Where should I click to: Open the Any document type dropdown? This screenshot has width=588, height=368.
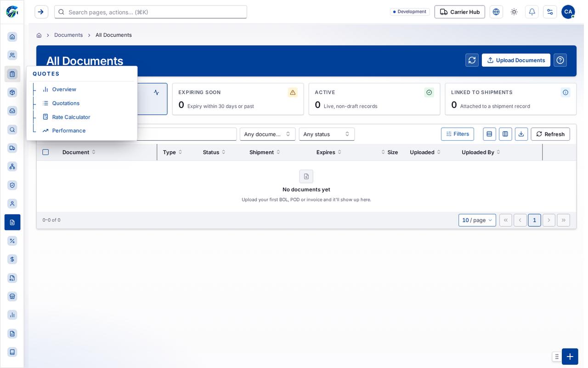pyautogui.click(x=267, y=134)
